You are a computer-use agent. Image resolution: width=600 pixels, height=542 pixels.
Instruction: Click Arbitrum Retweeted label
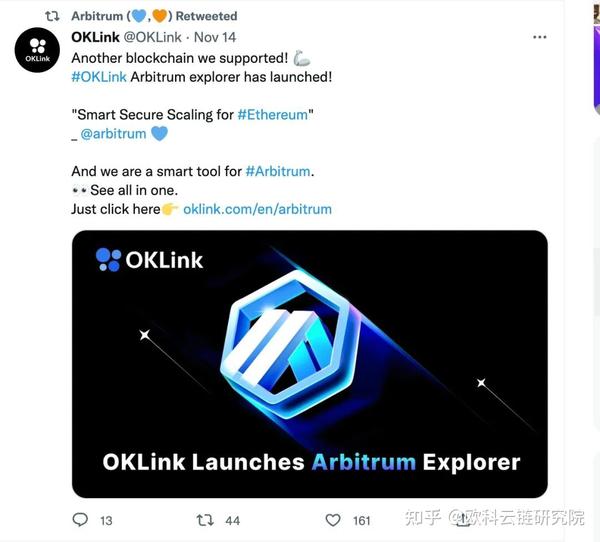coord(154,16)
